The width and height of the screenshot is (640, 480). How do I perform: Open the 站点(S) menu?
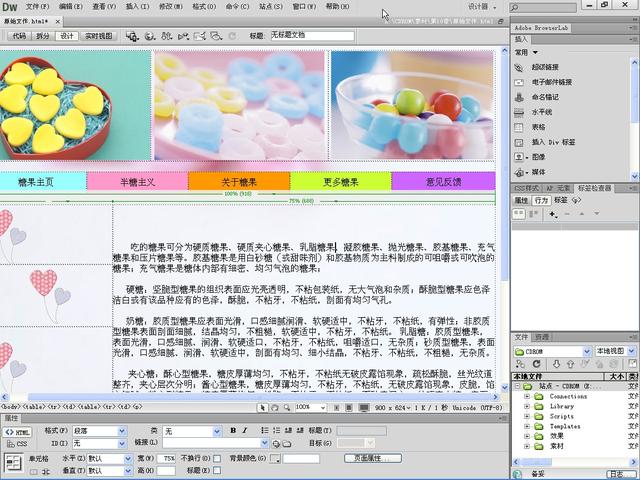[x=271, y=7]
